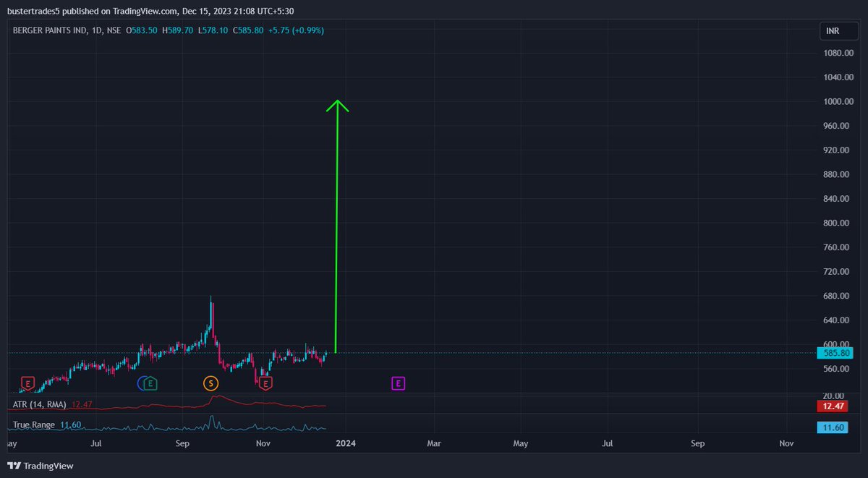Screen dimensions: 868x478
Task: Click the high value H589.70
Action: click(x=178, y=30)
